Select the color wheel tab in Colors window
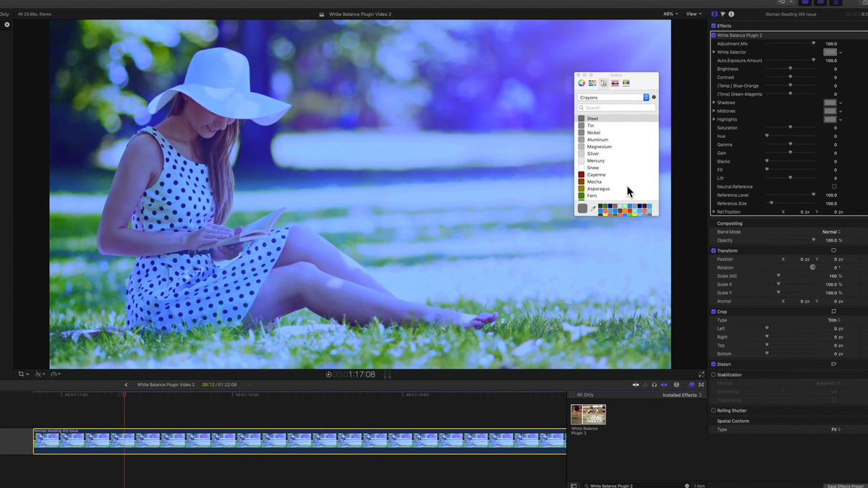Viewport: 868px width, 488px height. (x=582, y=83)
